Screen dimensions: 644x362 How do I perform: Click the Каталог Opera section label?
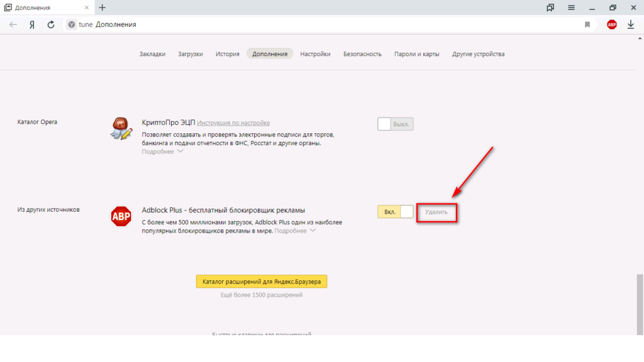tap(37, 122)
